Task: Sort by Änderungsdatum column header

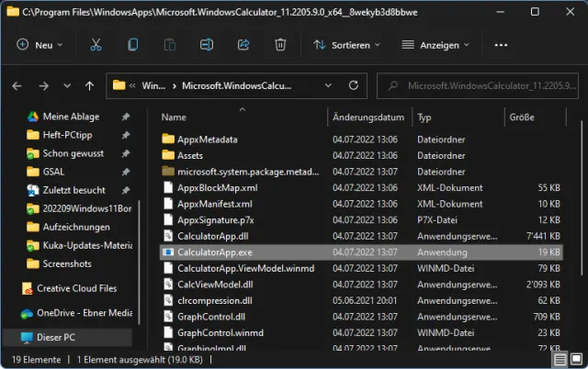Action: (368, 117)
